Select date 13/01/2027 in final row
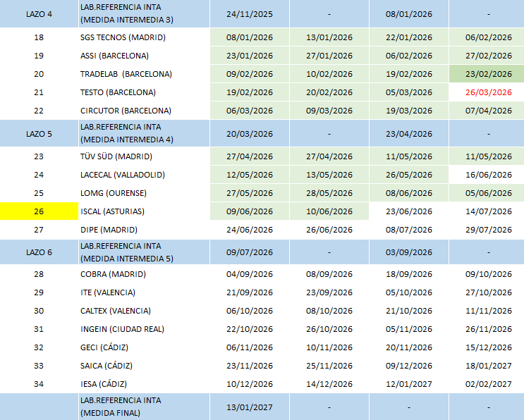This screenshot has width=524, height=420. (249, 407)
